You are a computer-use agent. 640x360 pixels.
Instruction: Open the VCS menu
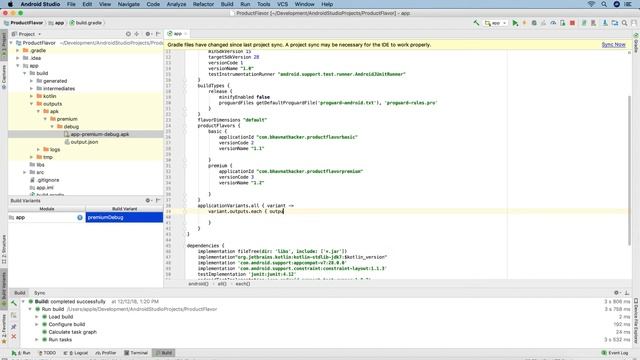(x=282, y=4)
